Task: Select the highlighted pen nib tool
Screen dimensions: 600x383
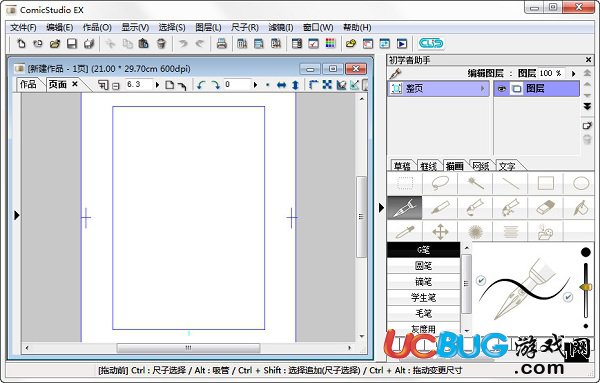Action: coord(405,208)
